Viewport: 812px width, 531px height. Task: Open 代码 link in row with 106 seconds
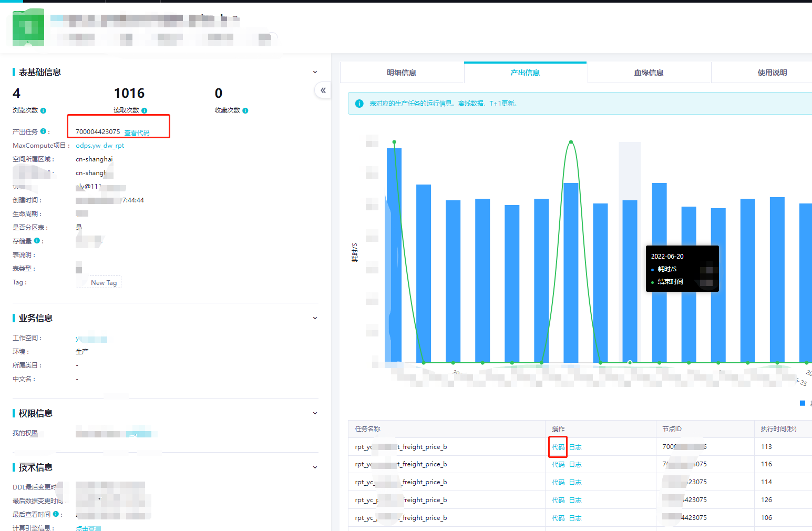point(558,518)
